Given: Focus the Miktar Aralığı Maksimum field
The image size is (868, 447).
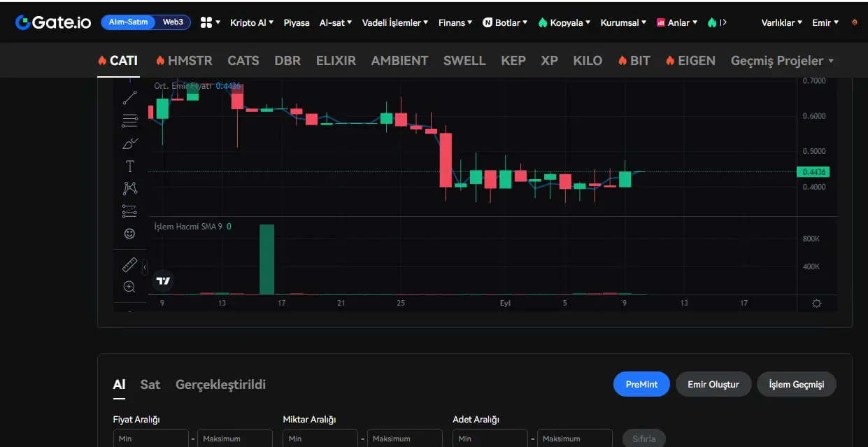Looking at the screenshot, I should 405,439.
